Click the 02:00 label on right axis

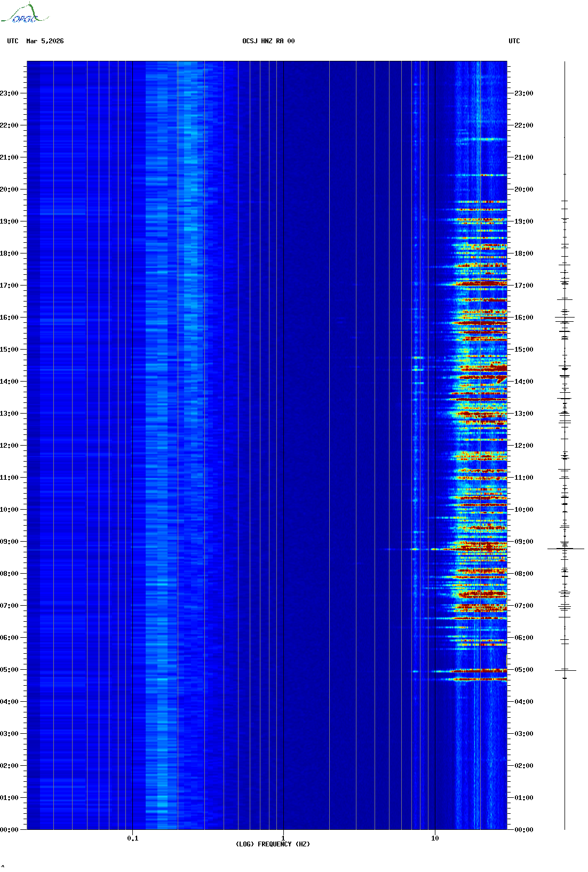[523, 766]
